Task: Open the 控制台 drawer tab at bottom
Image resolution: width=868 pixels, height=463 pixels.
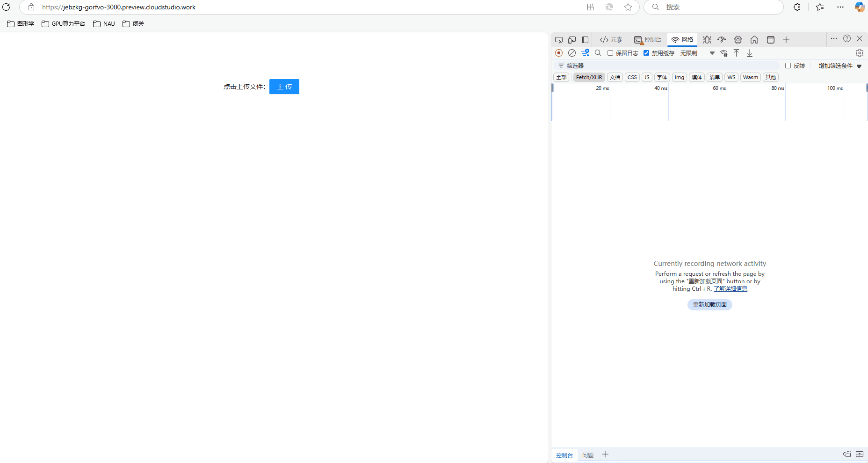Action: (x=564, y=455)
